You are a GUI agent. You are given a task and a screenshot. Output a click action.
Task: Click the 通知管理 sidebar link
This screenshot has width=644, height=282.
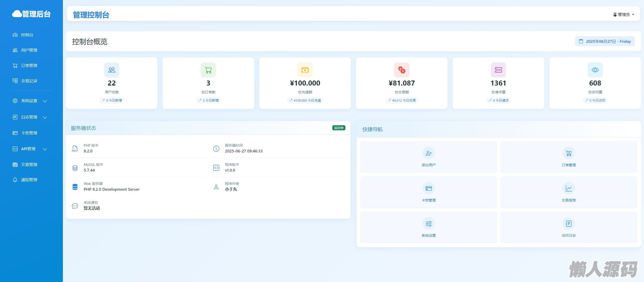click(x=29, y=180)
